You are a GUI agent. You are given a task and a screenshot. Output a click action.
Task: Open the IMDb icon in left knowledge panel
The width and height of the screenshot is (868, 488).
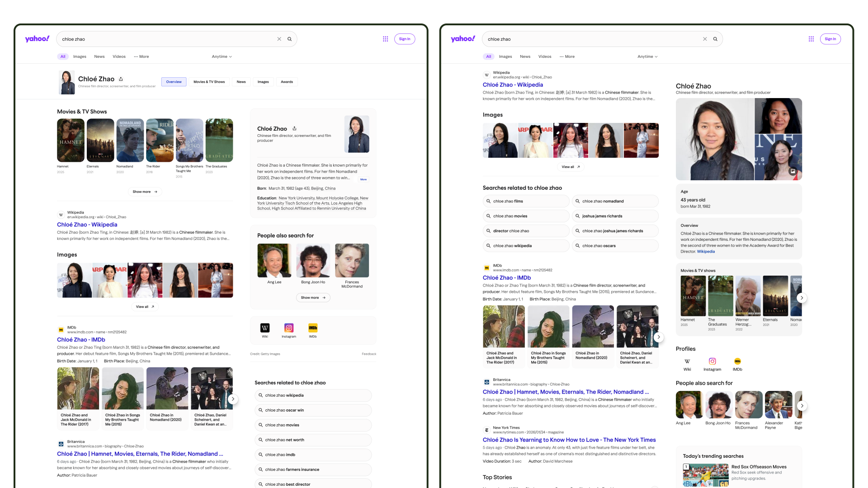click(312, 328)
